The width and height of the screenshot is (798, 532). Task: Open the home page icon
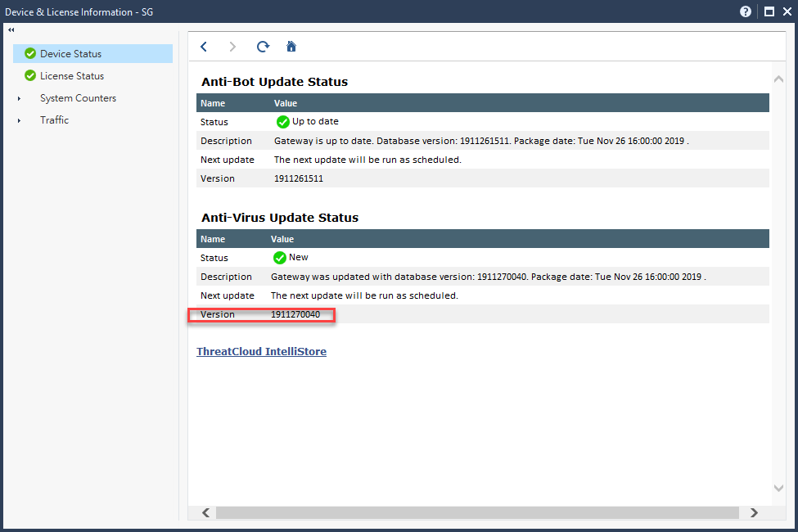[x=291, y=47]
